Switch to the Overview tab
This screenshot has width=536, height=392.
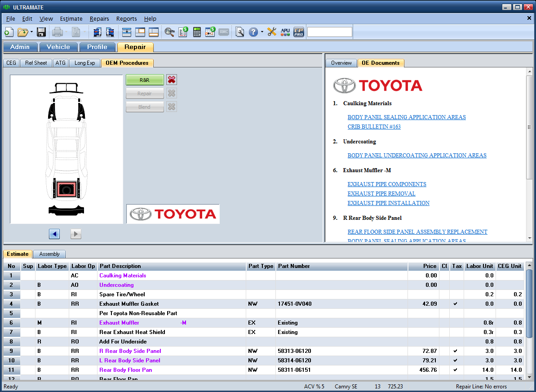(x=341, y=63)
